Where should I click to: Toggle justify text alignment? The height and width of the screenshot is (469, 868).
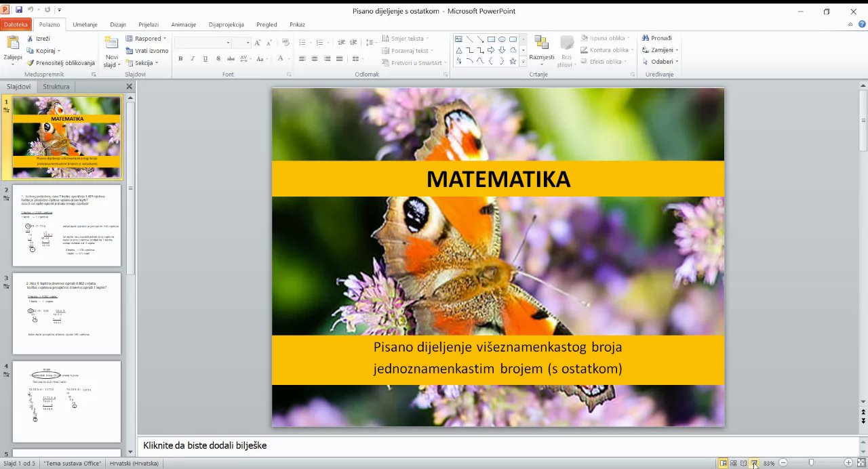pyautogui.click(x=339, y=59)
